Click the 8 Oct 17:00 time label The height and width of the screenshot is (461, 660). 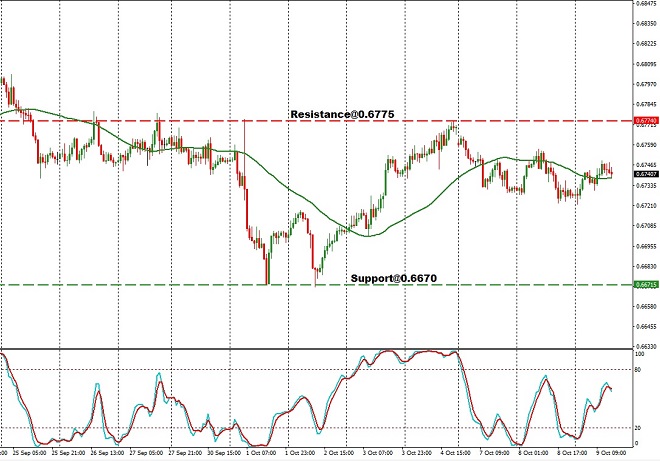[572, 453]
